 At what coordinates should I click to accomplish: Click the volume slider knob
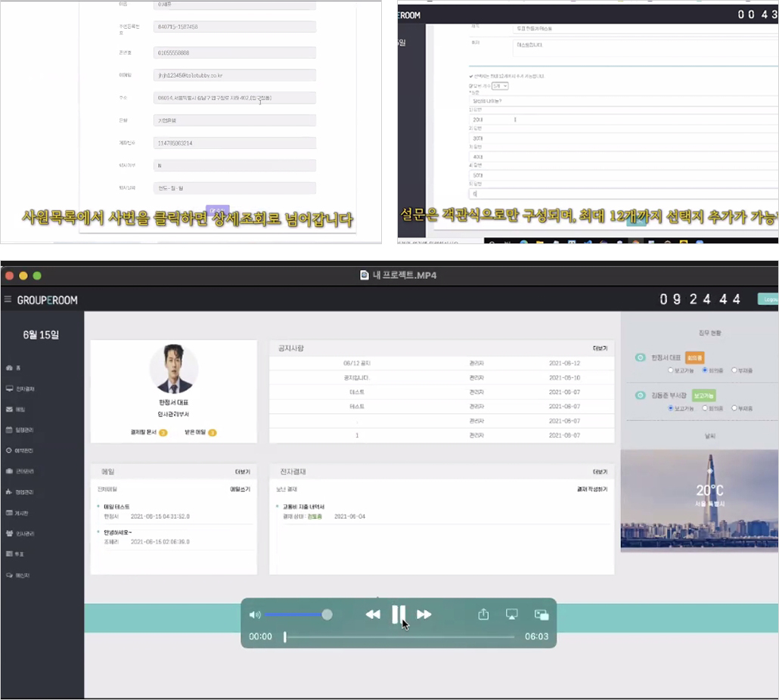327,615
